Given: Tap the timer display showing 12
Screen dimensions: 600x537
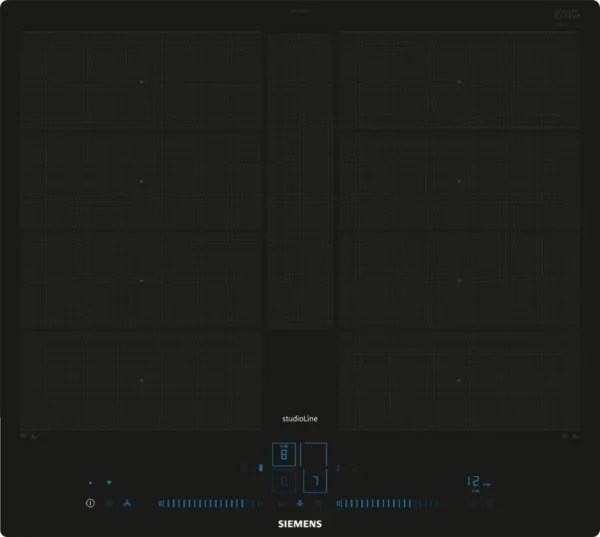Looking at the screenshot, I should coord(472,482).
